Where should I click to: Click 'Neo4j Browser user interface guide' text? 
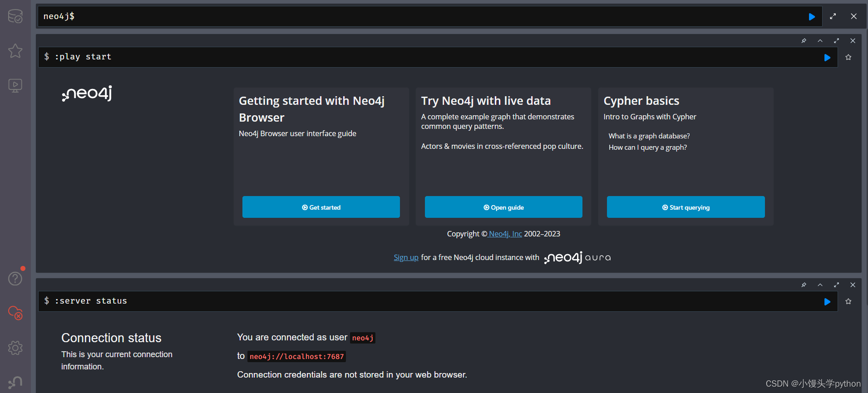pos(297,133)
